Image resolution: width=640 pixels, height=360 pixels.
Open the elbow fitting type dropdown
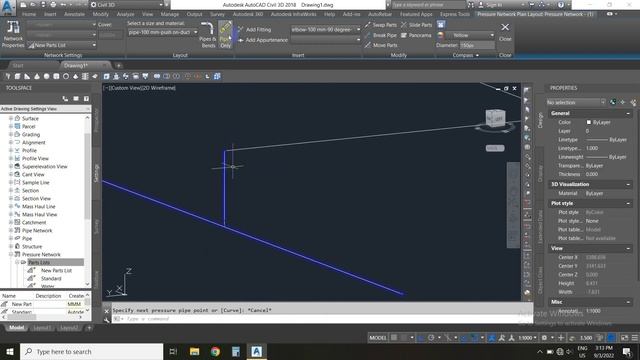[326, 29]
